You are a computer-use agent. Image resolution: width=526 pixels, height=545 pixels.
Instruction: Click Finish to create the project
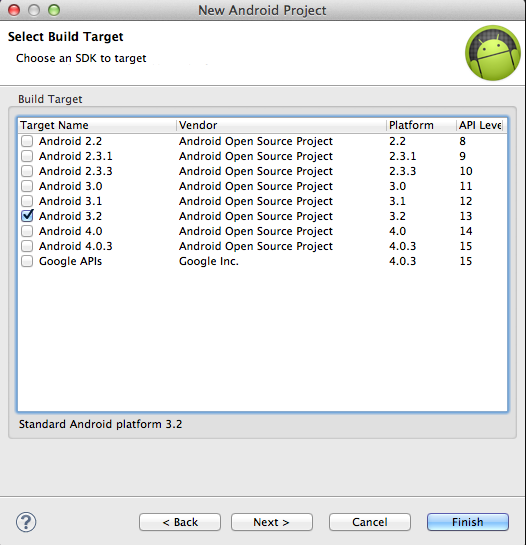(x=468, y=522)
